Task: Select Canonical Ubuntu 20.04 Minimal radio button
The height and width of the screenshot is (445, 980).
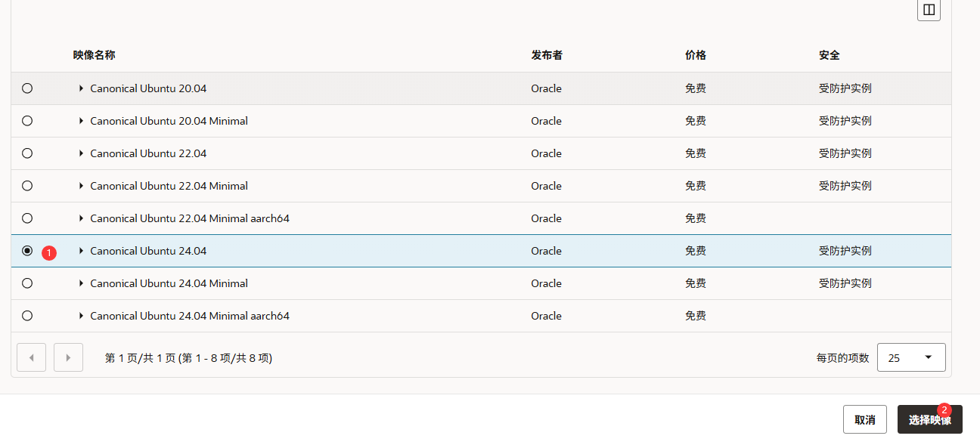Action: click(27, 121)
